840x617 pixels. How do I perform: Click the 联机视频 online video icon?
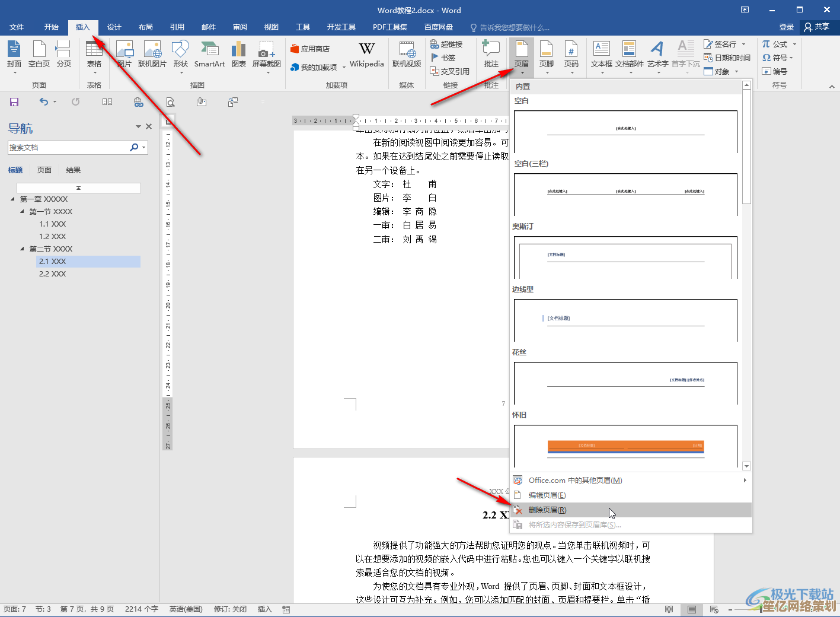click(x=407, y=53)
